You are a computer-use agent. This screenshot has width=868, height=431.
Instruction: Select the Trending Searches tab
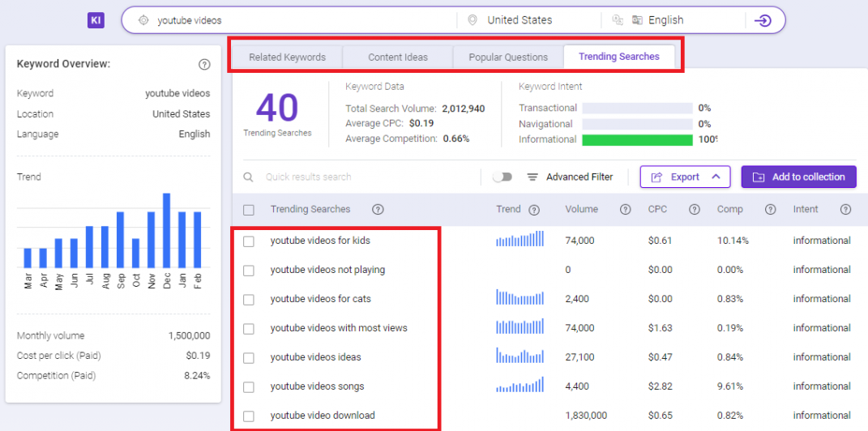619,57
